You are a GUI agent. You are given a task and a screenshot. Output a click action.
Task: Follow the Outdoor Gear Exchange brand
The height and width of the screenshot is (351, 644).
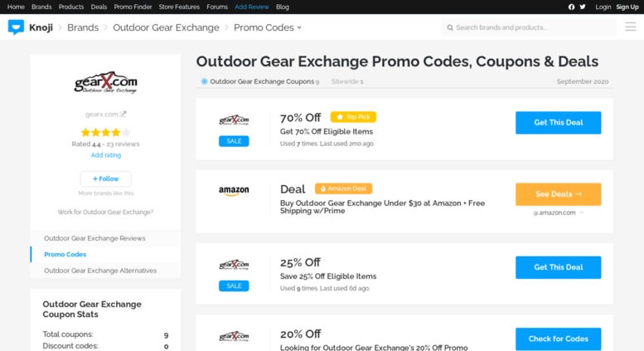[x=105, y=178]
